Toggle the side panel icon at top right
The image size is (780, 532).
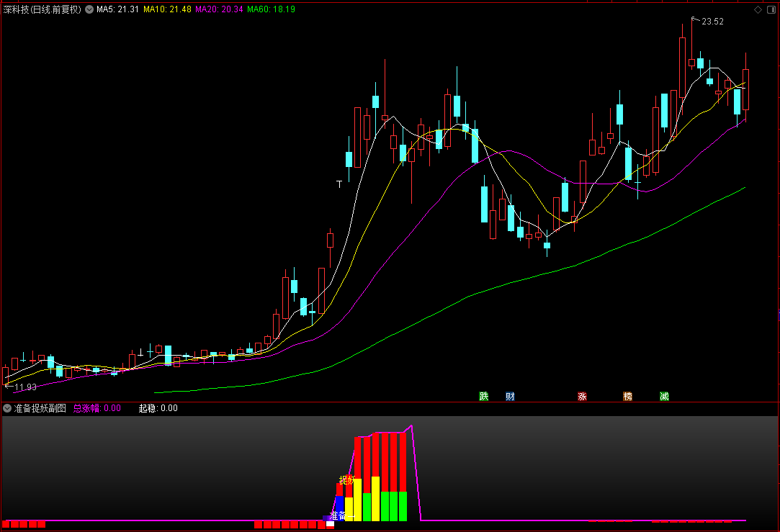tap(771, 9)
